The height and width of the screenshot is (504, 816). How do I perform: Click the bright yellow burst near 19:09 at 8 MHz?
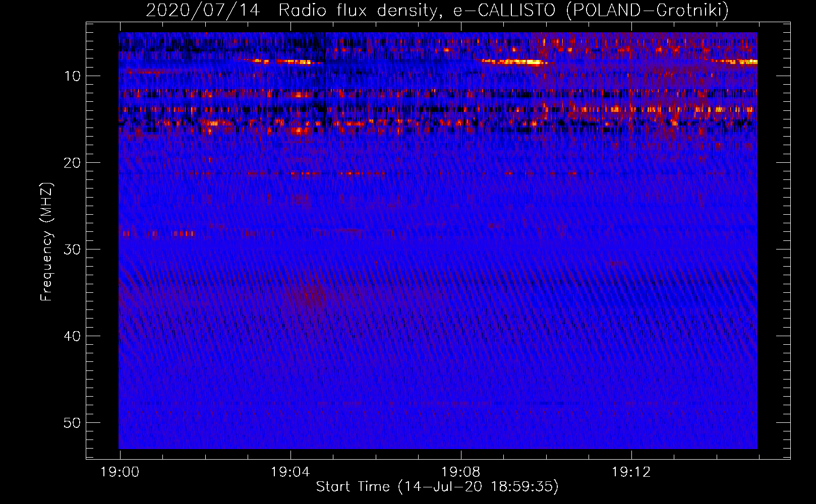[517, 62]
